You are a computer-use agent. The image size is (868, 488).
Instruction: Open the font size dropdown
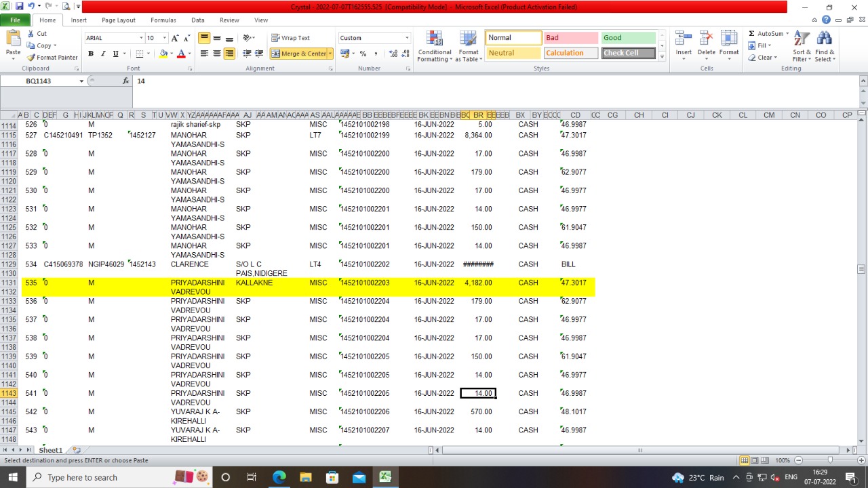pyautogui.click(x=163, y=38)
